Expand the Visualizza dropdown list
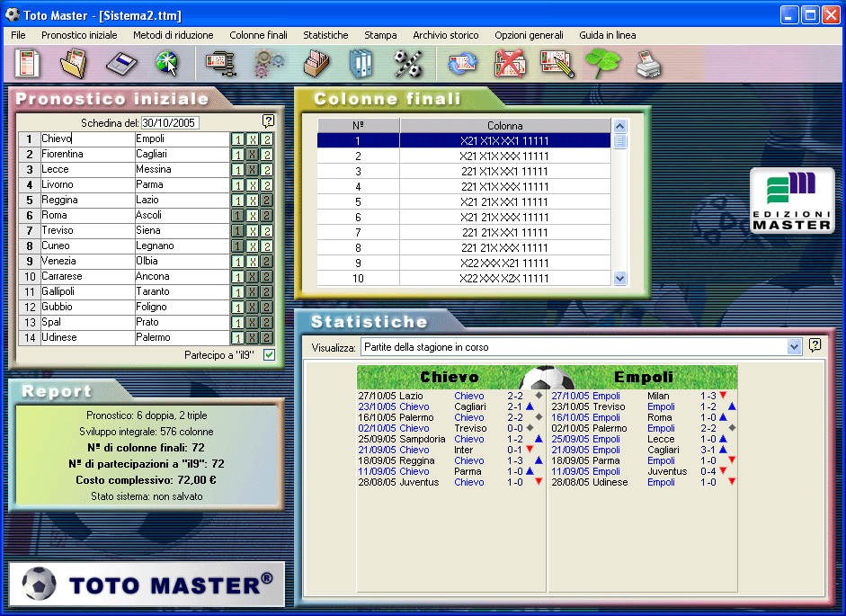 tap(794, 346)
